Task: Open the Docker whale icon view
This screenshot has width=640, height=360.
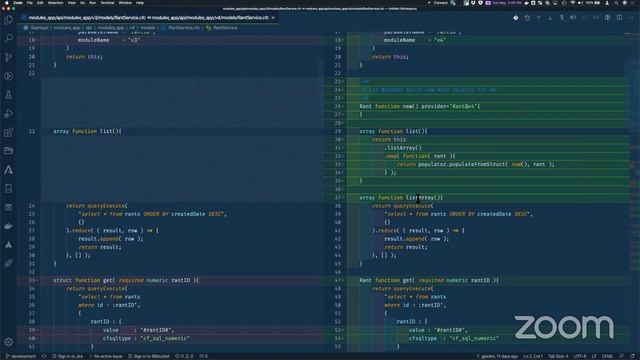Action: 9,226
